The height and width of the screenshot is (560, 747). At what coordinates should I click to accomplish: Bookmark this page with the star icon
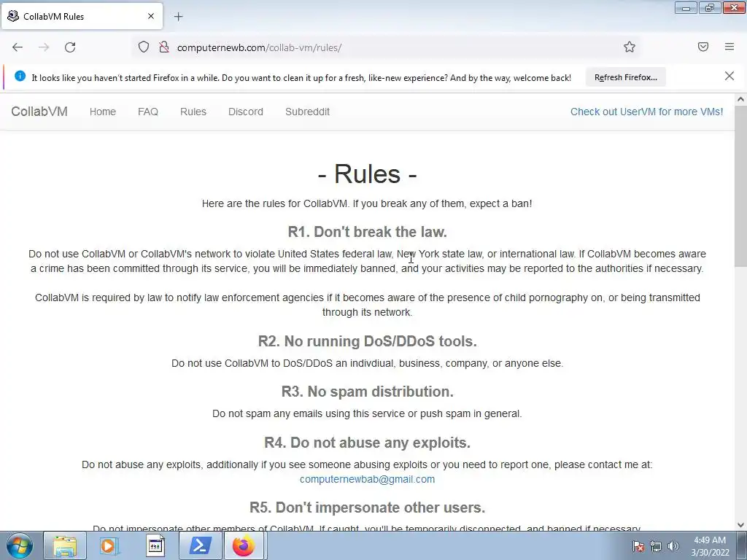pyautogui.click(x=630, y=47)
